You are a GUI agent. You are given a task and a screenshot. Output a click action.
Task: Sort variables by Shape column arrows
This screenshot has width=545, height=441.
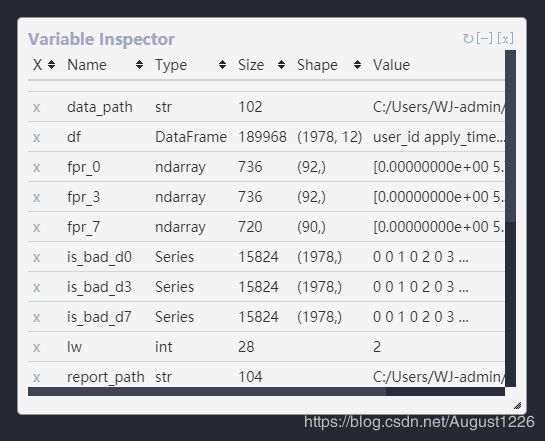click(357, 65)
